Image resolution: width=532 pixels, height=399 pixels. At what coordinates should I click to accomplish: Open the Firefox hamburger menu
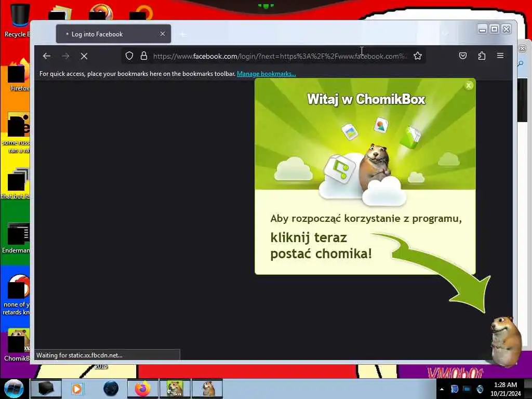pos(500,56)
